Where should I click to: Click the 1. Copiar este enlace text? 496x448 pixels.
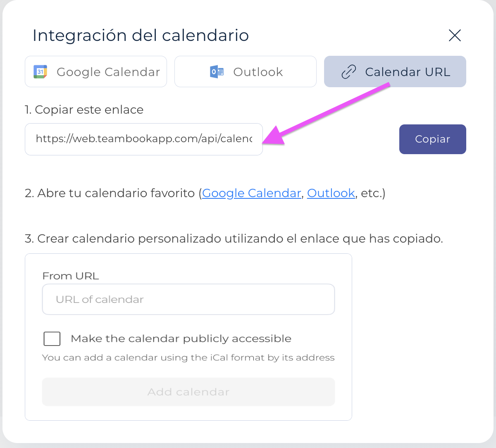[84, 110]
